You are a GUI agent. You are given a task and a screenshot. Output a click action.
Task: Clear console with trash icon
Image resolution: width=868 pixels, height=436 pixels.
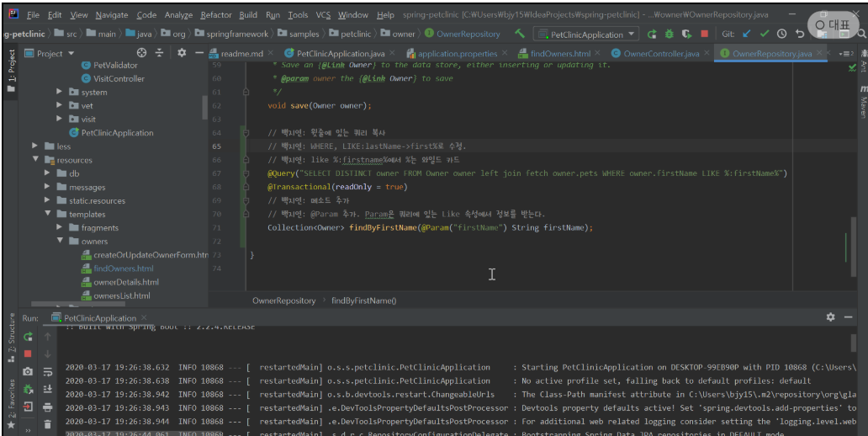48,425
